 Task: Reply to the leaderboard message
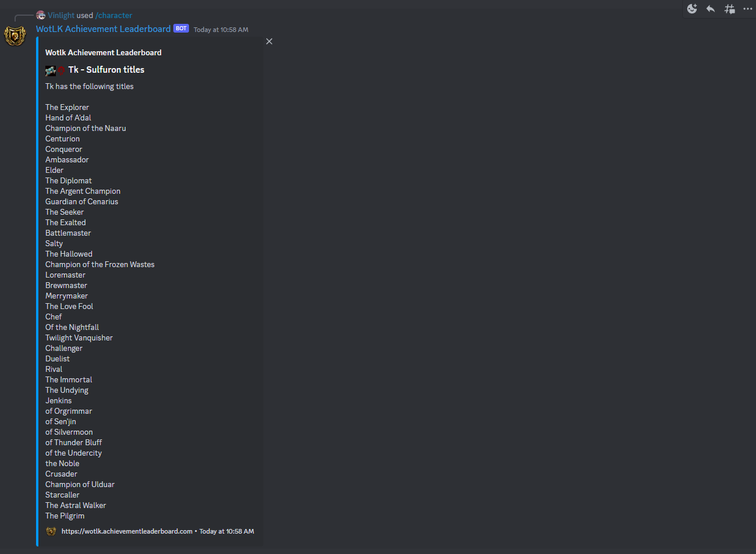[710, 9]
